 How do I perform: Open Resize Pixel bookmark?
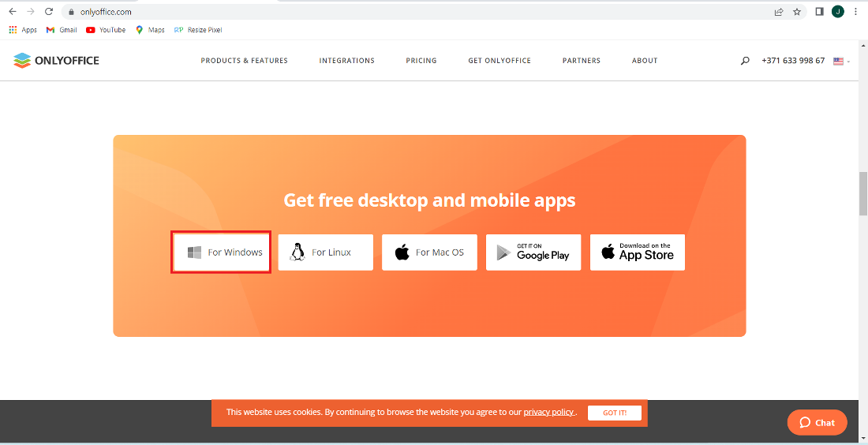point(197,30)
